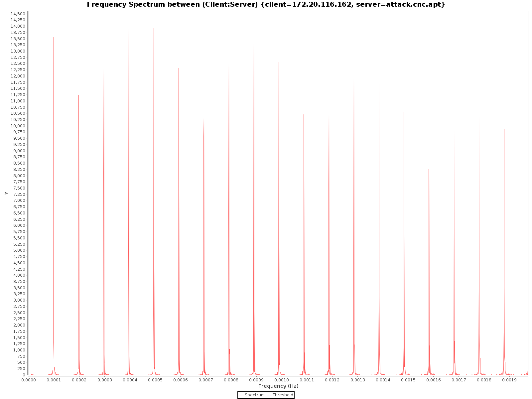Click the 250 value on the Y axis
This screenshot has height=399, width=532.
pyautogui.click(x=21, y=369)
